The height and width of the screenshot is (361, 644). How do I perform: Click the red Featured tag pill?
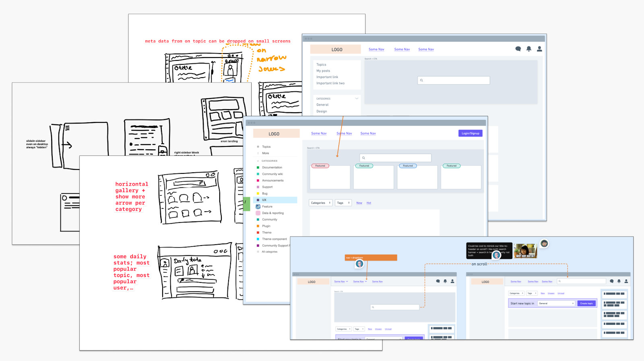[320, 166]
